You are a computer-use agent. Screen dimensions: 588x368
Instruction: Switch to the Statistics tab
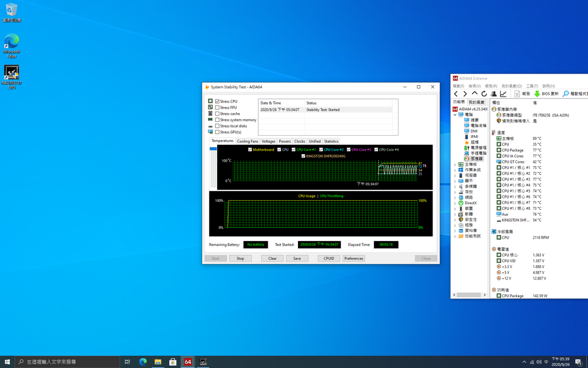coord(331,141)
